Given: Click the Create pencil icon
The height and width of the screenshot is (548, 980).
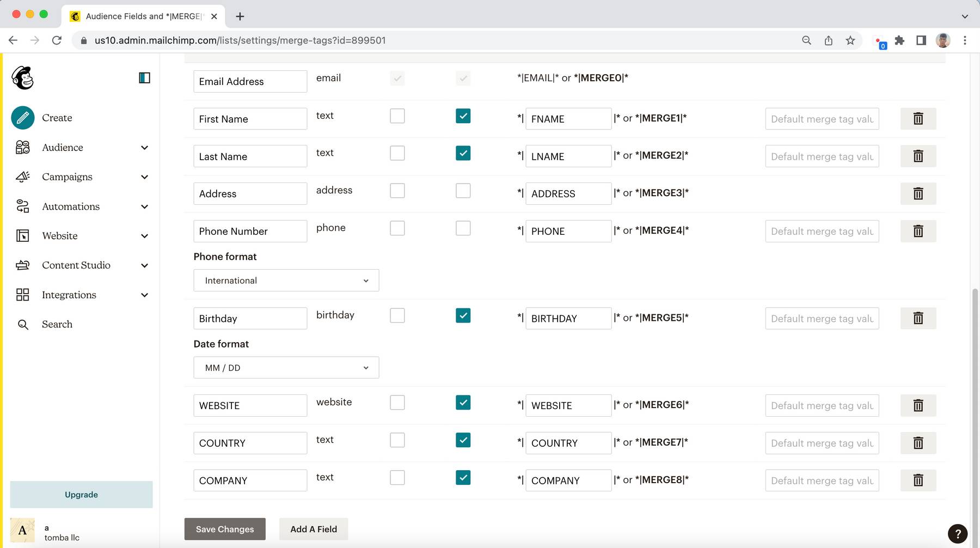Looking at the screenshot, I should pos(23,118).
